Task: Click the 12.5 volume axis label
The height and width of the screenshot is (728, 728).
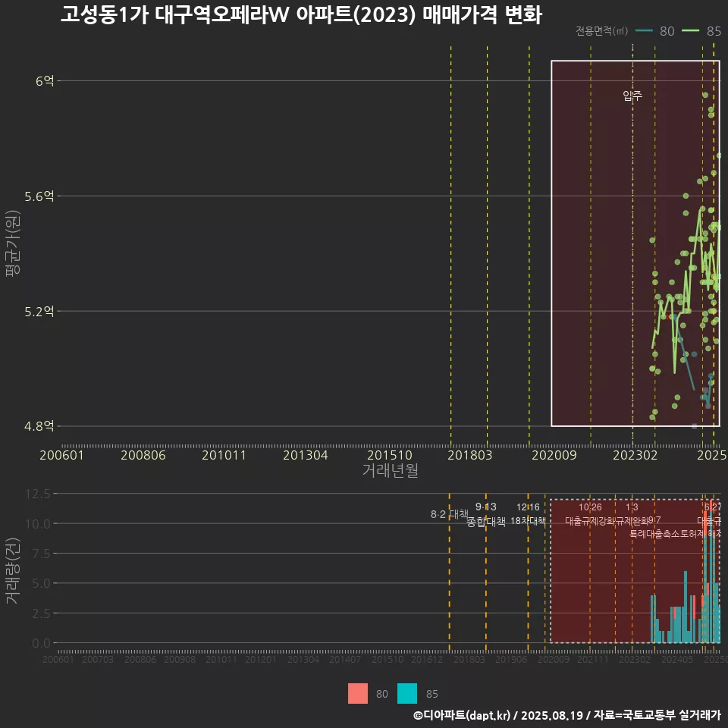Action: (38, 494)
